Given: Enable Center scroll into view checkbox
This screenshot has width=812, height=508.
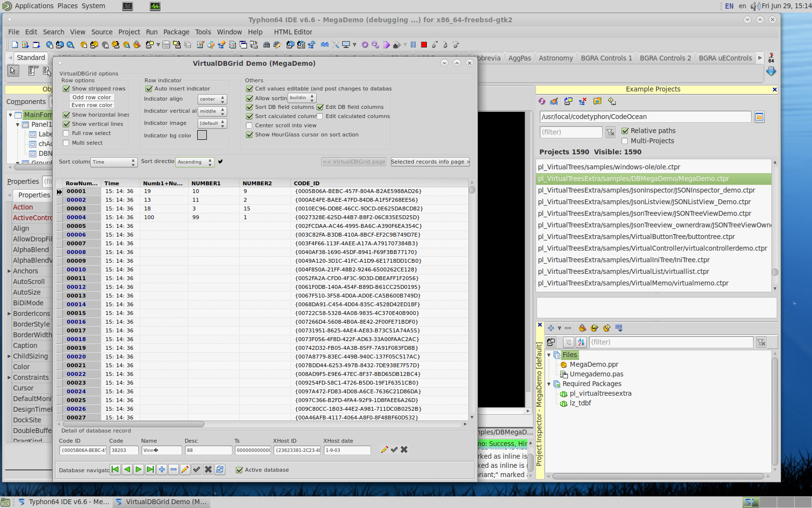Looking at the screenshot, I should [x=249, y=125].
